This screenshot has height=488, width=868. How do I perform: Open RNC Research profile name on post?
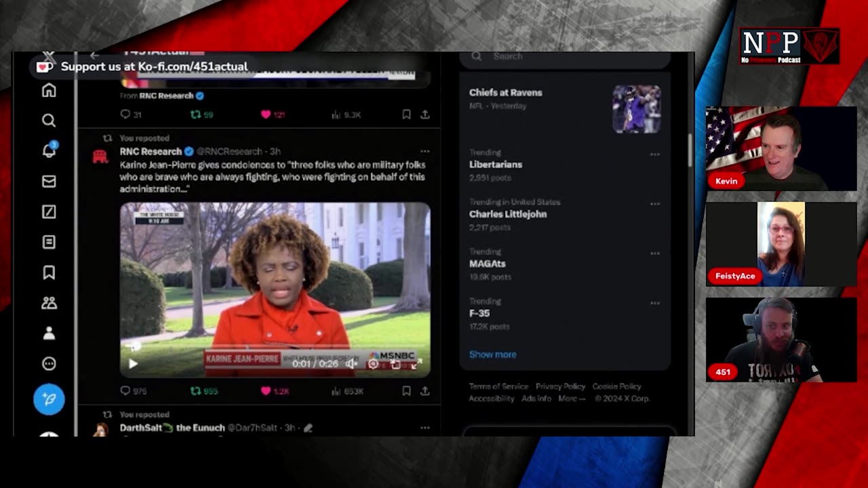tap(151, 151)
